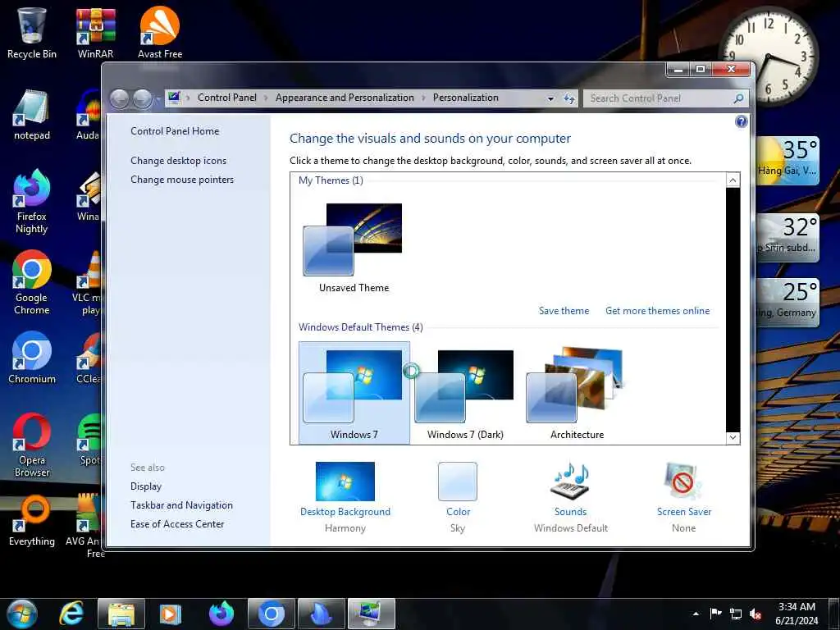Click the Back navigation arrow
This screenshot has width=840, height=630.
tap(120, 98)
